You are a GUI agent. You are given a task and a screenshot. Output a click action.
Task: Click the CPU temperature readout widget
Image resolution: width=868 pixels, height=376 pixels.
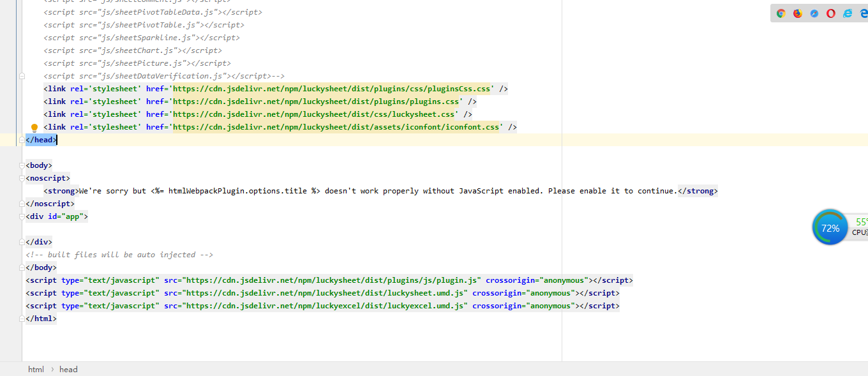tap(858, 227)
